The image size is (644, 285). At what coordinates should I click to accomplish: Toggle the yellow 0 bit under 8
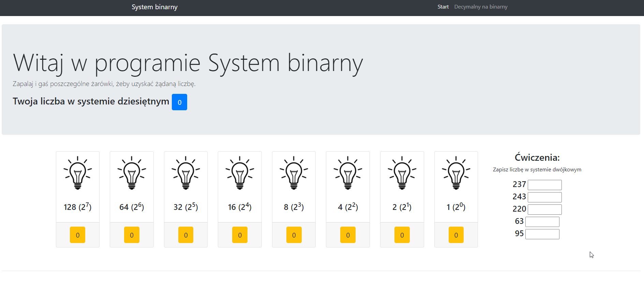click(x=294, y=235)
